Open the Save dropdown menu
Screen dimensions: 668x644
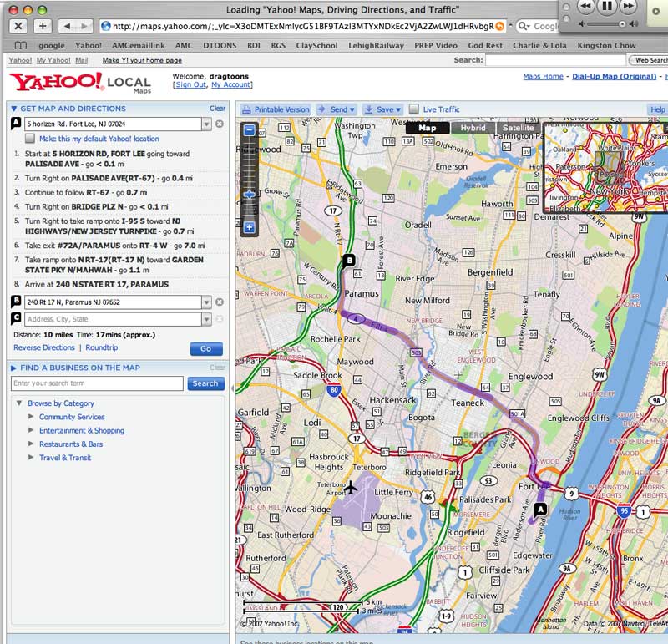coord(384,109)
